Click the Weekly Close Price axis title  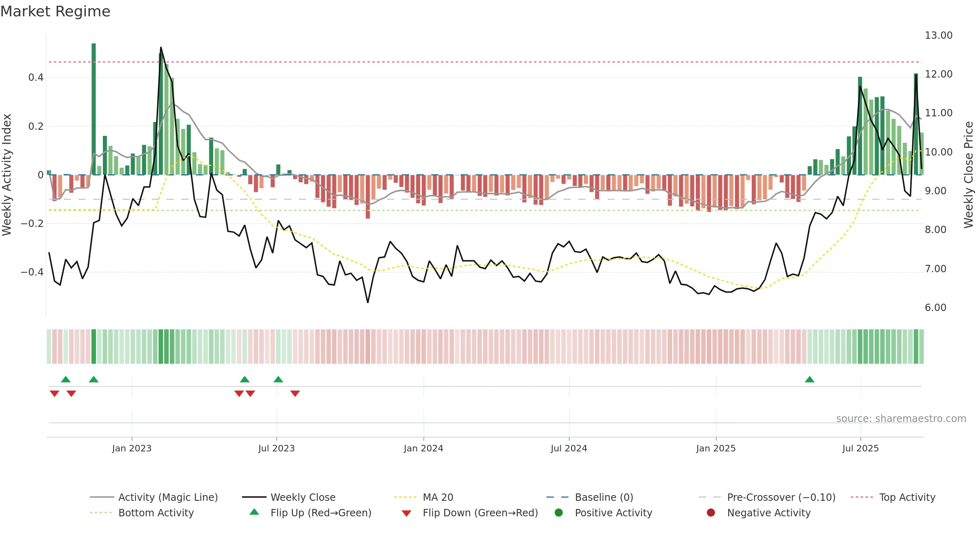coord(969,175)
